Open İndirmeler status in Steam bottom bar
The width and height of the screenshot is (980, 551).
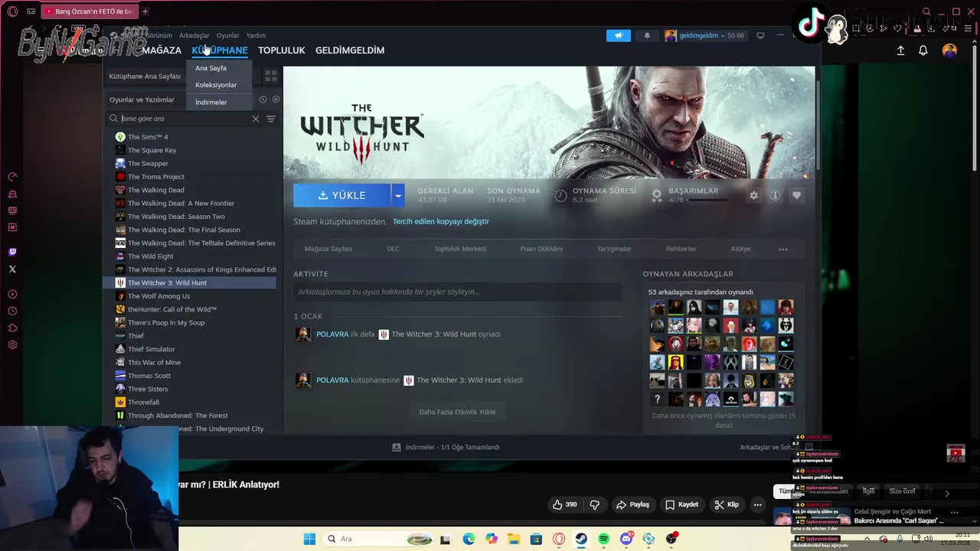click(x=446, y=447)
